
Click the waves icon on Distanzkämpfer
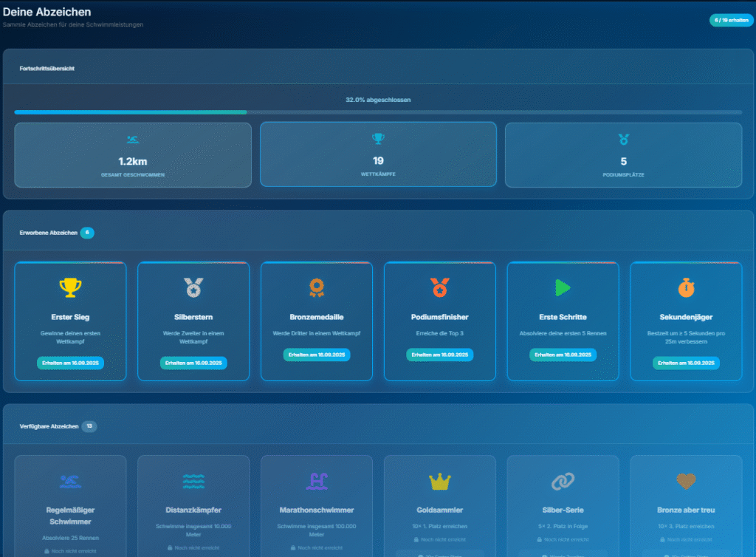pyautogui.click(x=193, y=482)
